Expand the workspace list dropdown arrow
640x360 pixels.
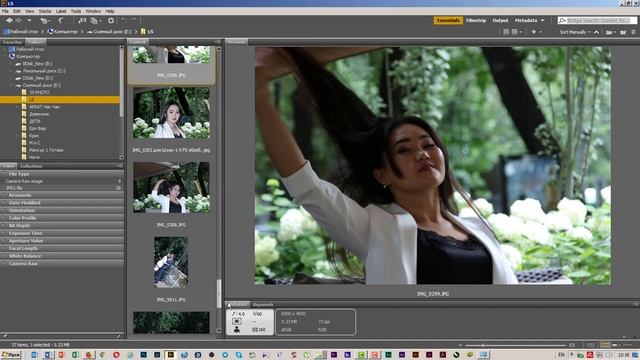point(542,20)
